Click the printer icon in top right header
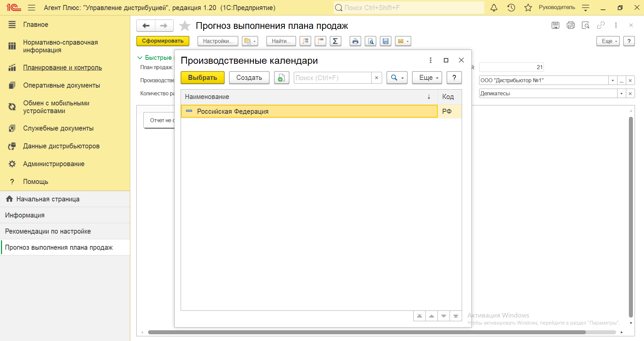644x341 pixels. pos(571,25)
